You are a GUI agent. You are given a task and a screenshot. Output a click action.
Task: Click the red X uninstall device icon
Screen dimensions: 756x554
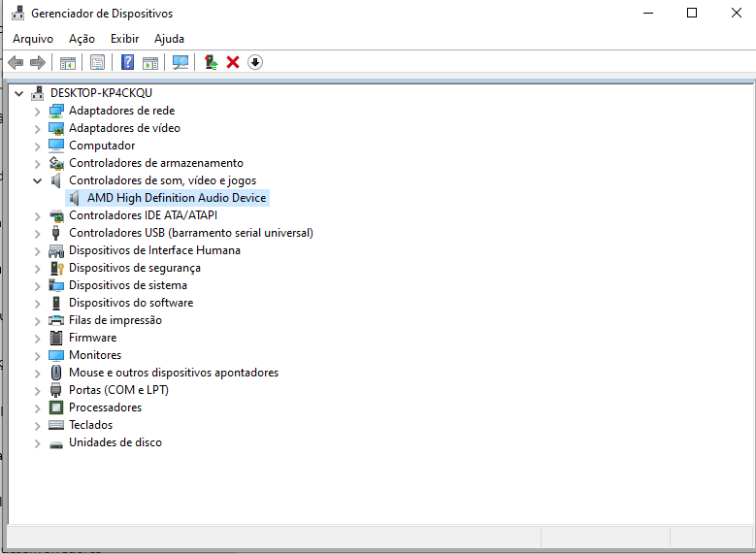(233, 62)
